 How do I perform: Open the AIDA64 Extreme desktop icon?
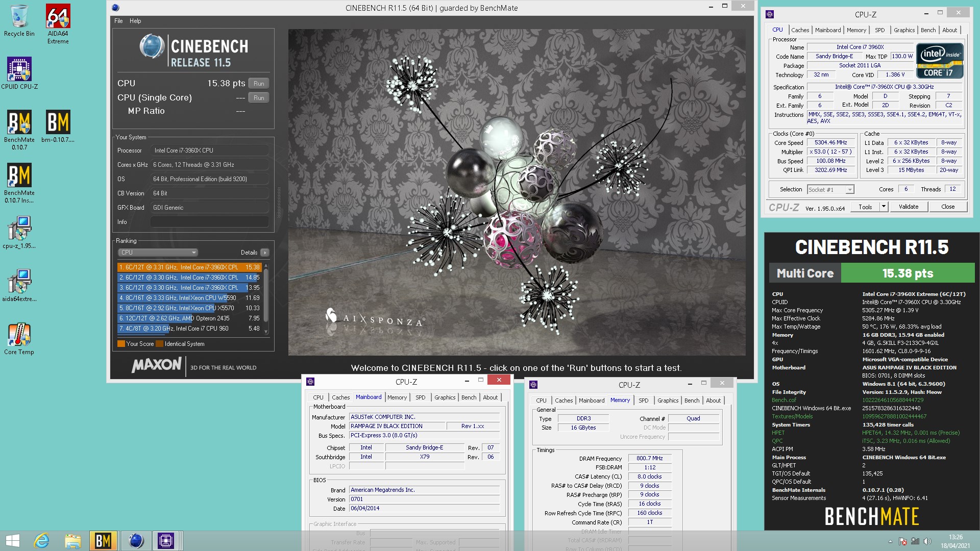point(58,24)
